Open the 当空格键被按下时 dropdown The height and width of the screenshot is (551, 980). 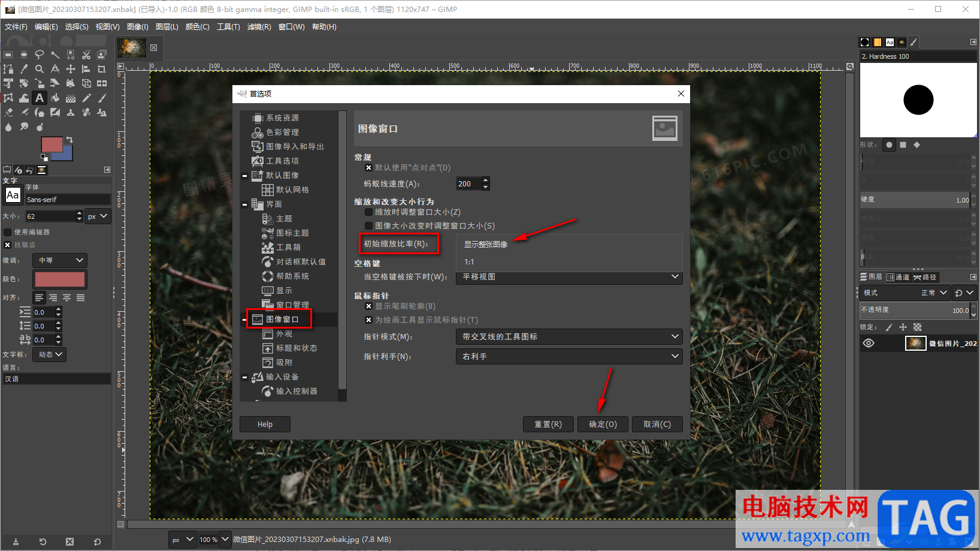tap(569, 277)
